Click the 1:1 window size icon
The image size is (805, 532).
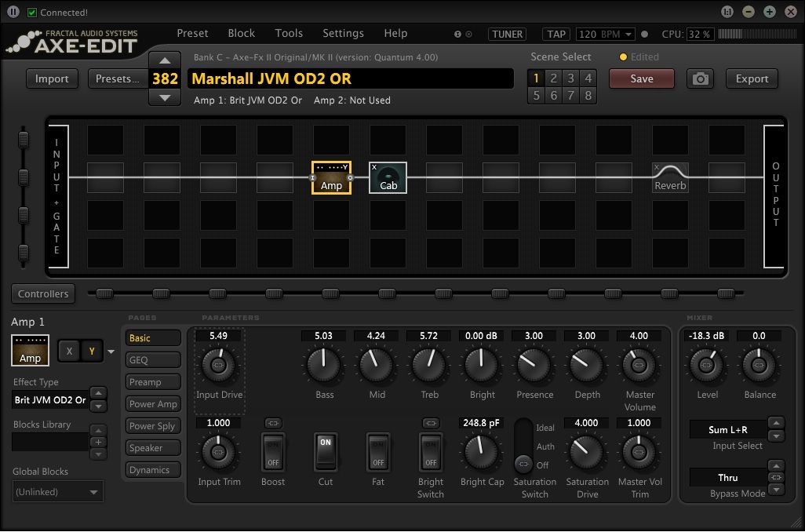(x=727, y=12)
